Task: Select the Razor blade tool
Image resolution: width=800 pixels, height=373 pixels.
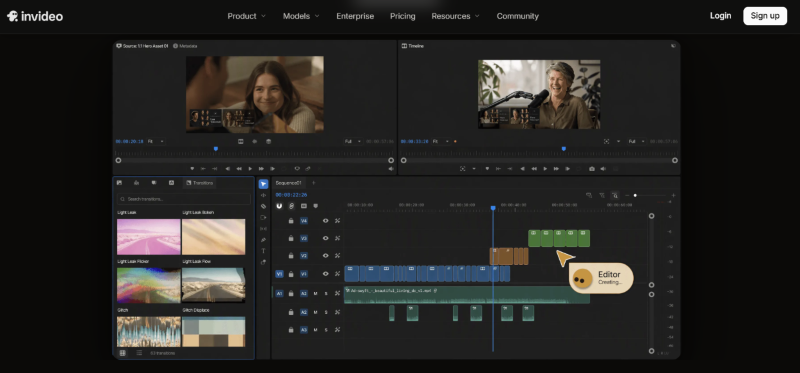Action: click(x=263, y=206)
